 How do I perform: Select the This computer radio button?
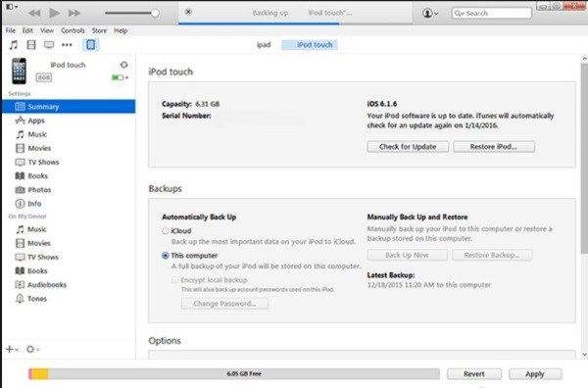165,256
